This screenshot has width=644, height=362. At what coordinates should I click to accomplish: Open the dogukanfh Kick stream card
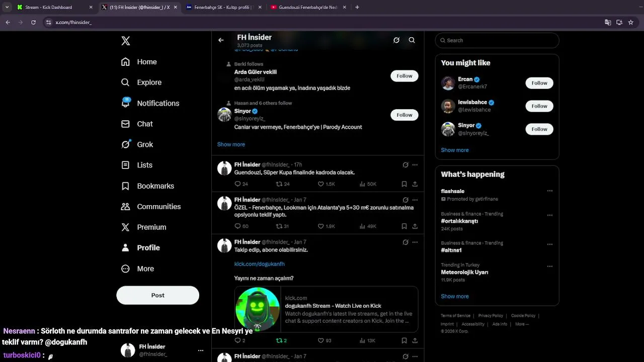coord(326,309)
